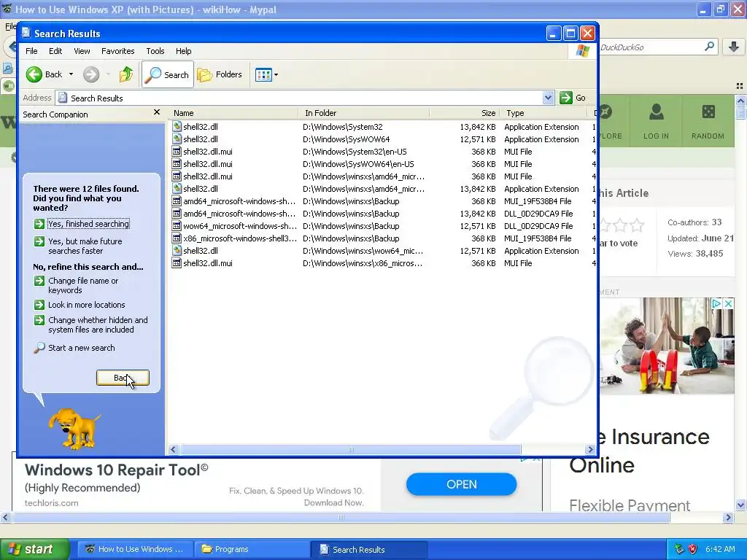Click the OPEN button in the ad
Image resolution: width=747 pixels, height=560 pixels.
click(461, 484)
